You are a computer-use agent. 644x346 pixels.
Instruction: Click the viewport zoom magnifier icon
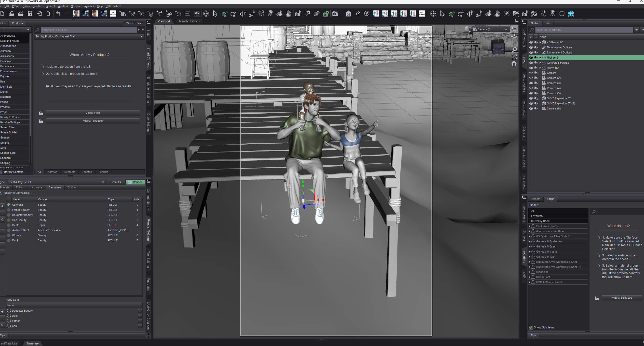pyautogui.click(x=514, y=50)
